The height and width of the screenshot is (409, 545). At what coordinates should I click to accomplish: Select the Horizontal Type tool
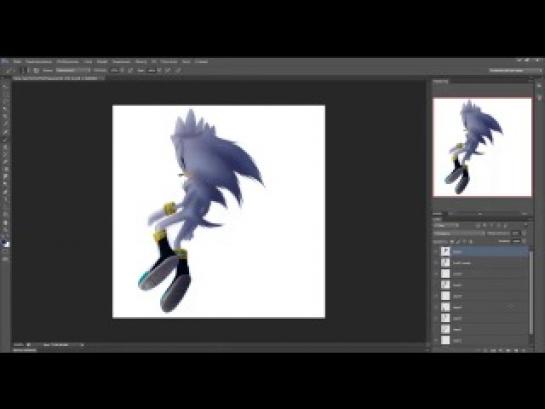[x=5, y=199]
